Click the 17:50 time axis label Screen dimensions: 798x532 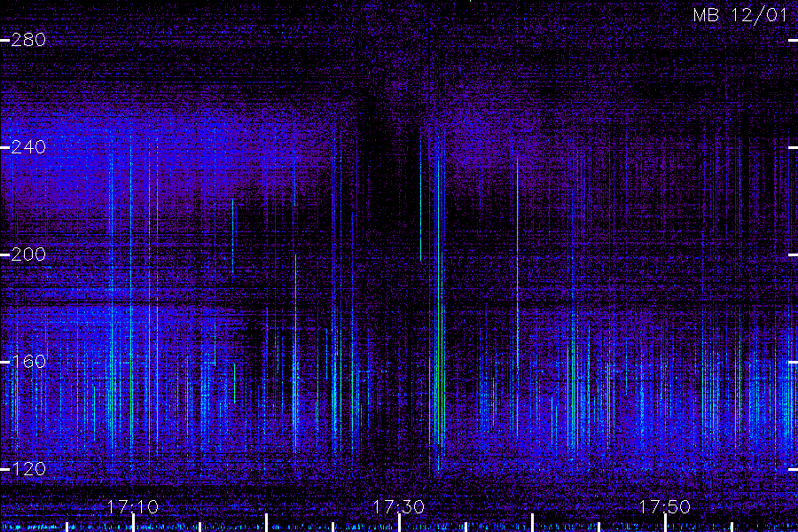pos(665,506)
